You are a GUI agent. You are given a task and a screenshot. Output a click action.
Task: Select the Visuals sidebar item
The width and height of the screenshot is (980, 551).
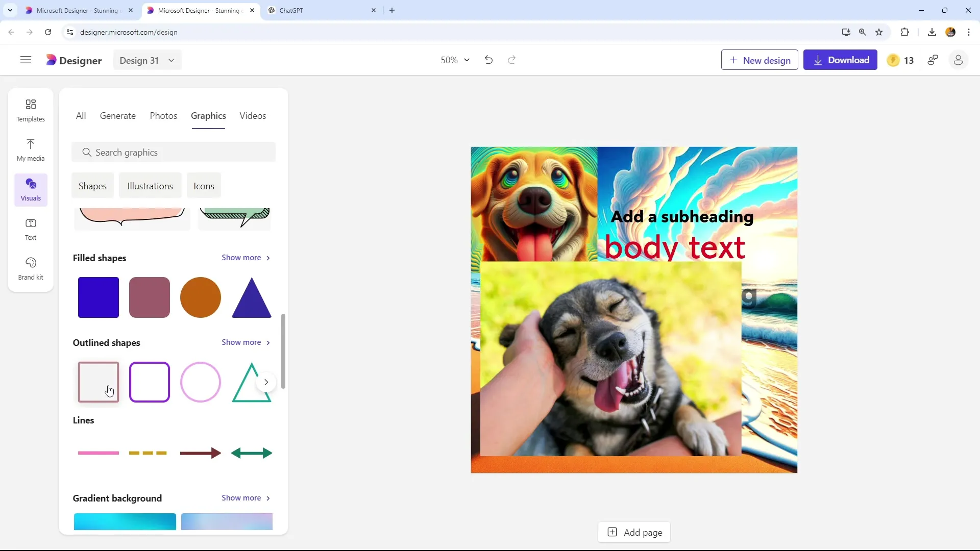coord(31,190)
